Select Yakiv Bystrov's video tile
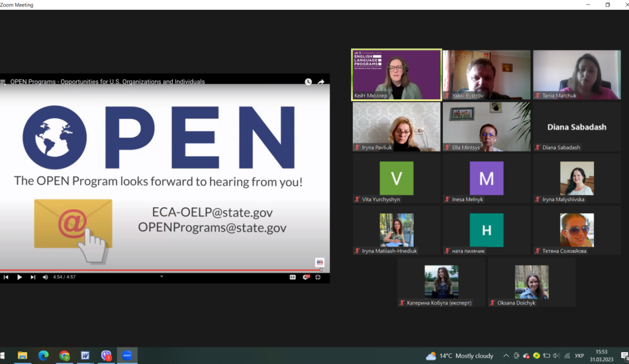 pos(487,75)
